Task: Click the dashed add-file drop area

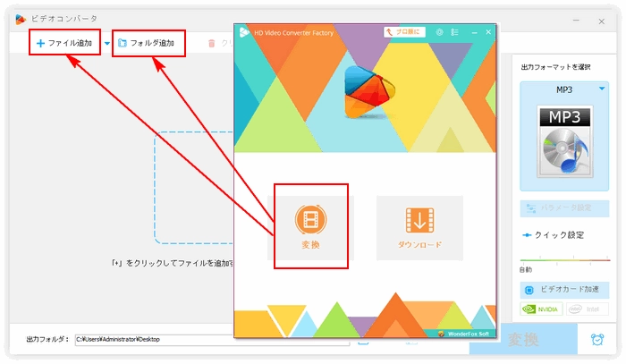Action: click(x=194, y=188)
